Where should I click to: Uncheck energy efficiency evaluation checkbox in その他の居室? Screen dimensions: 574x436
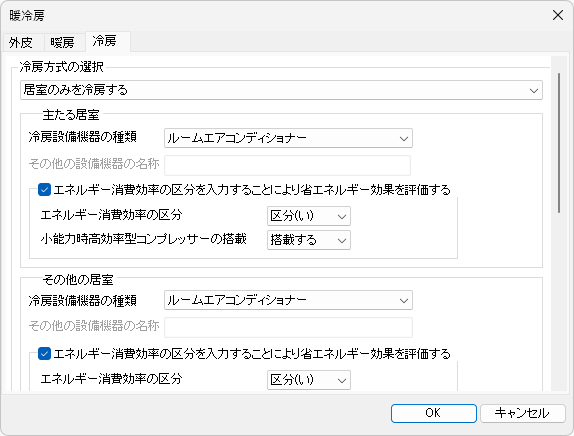[44, 354]
